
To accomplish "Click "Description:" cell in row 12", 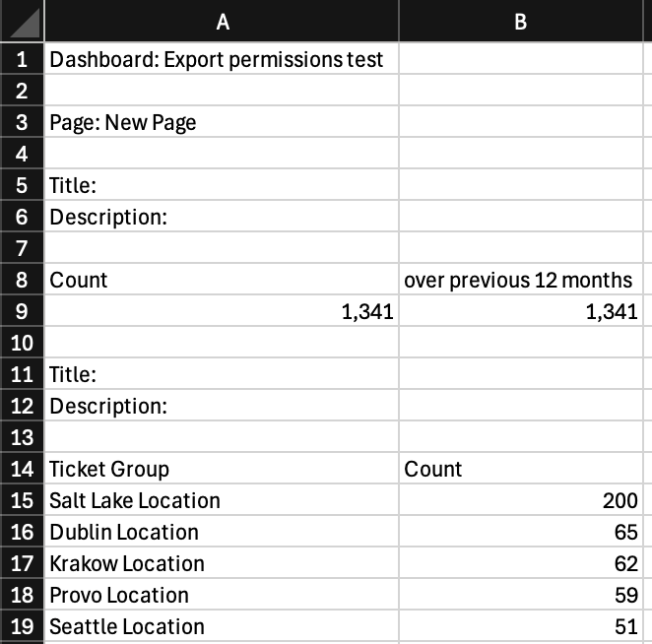I will 222,406.
